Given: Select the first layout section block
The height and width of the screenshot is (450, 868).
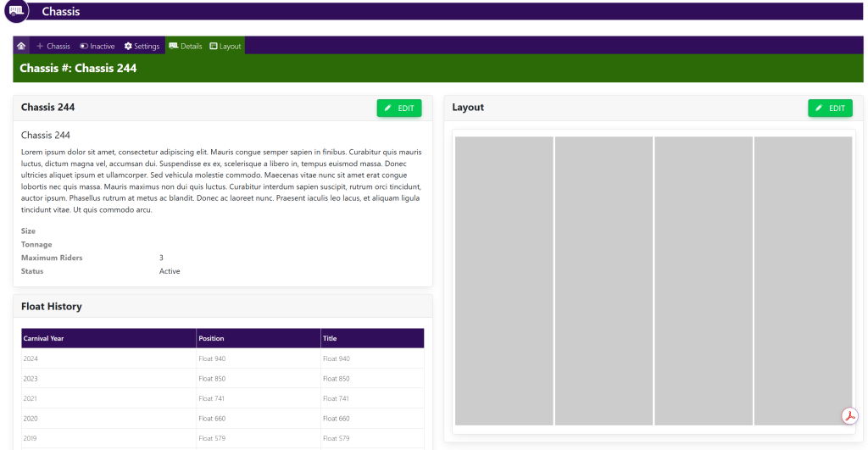Looking at the screenshot, I should click(x=504, y=281).
